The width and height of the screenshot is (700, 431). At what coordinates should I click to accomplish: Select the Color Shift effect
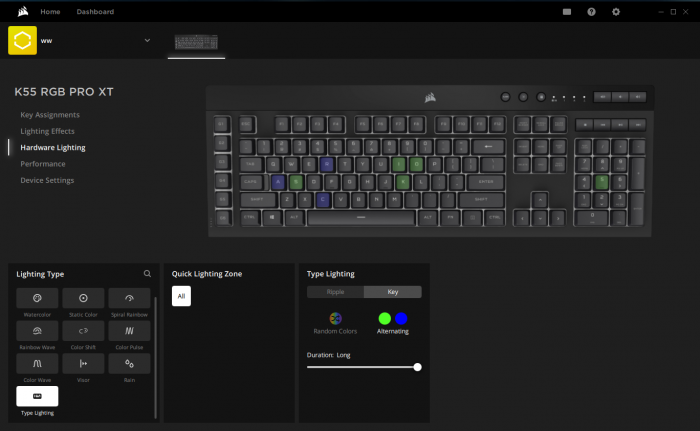point(83,331)
